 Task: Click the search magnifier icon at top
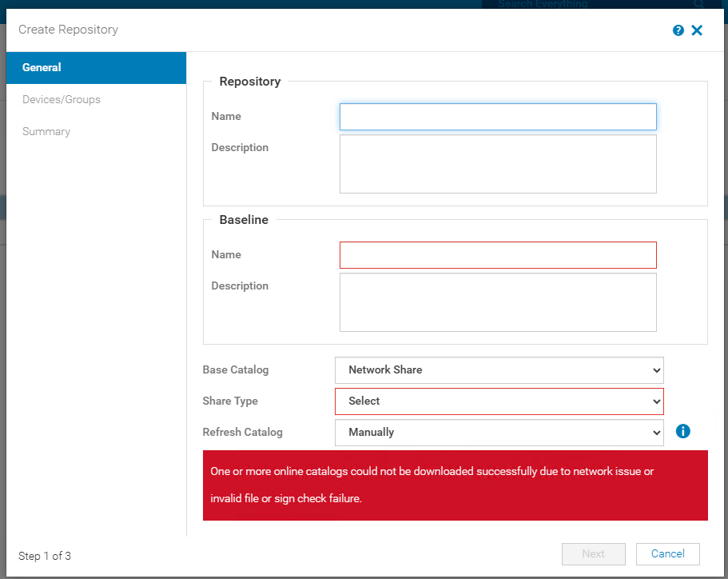click(698, 5)
